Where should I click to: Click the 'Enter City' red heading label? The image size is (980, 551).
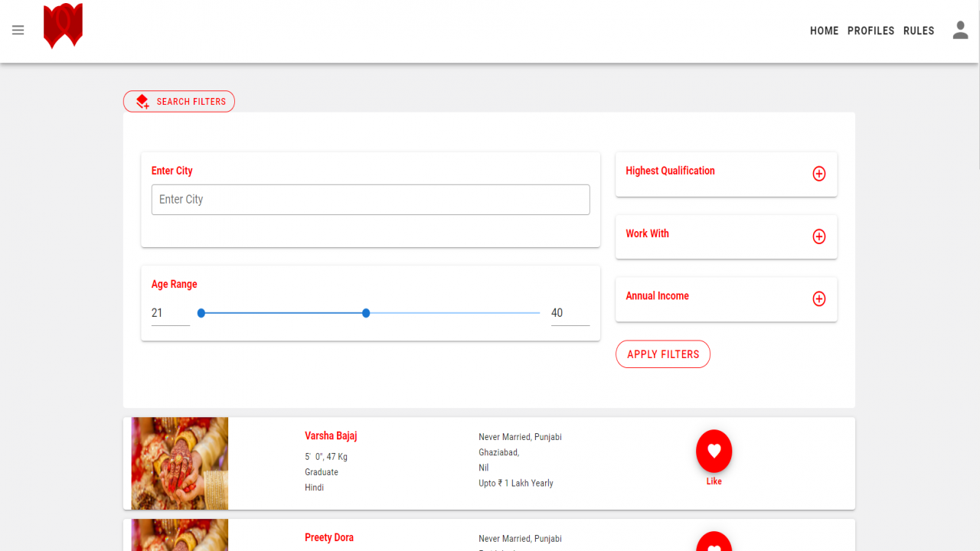coord(172,171)
